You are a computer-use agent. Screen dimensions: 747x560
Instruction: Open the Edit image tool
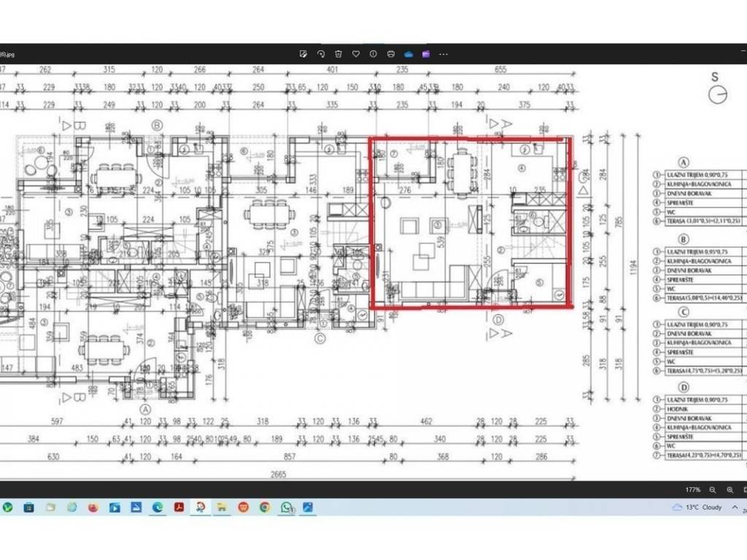[303, 54]
